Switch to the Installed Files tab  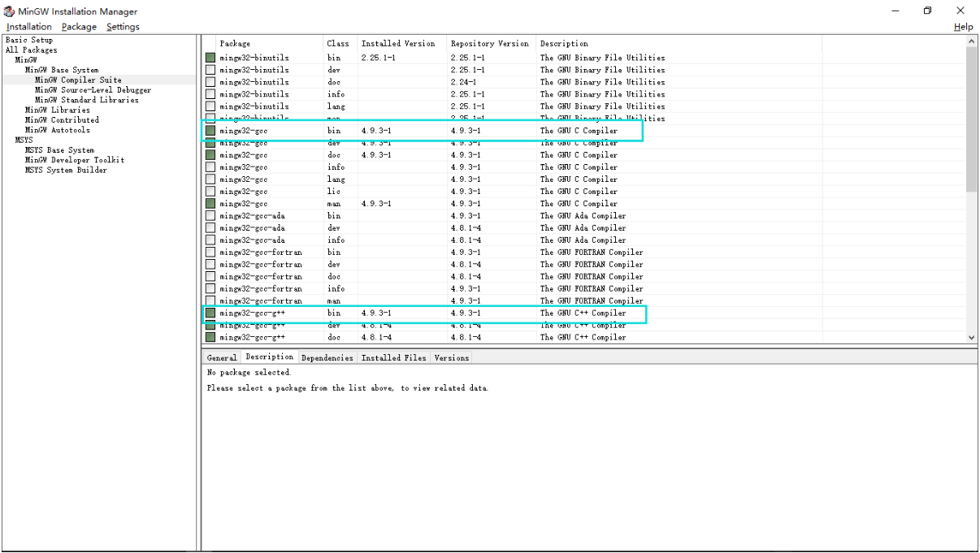pos(393,357)
